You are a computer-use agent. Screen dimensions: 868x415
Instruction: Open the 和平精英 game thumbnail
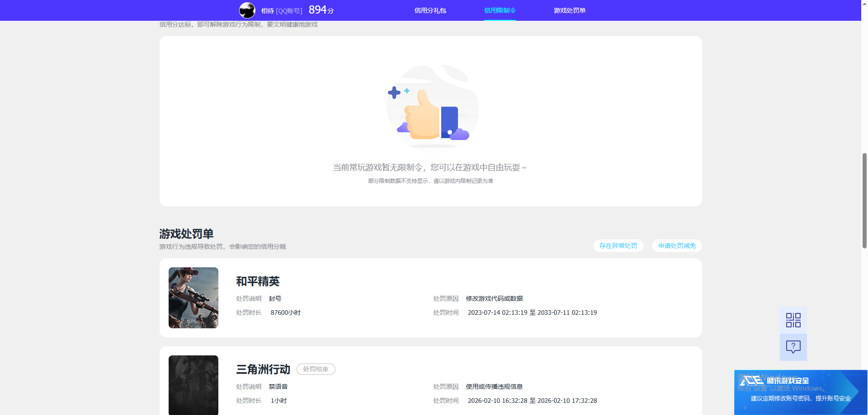[193, 298]
